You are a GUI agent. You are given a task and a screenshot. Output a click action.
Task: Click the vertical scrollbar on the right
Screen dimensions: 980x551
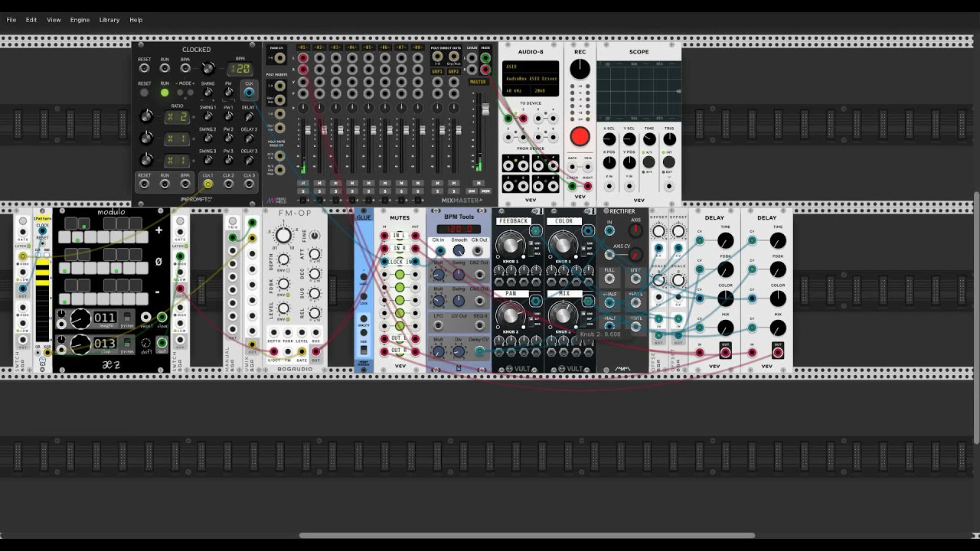[976, 318]
